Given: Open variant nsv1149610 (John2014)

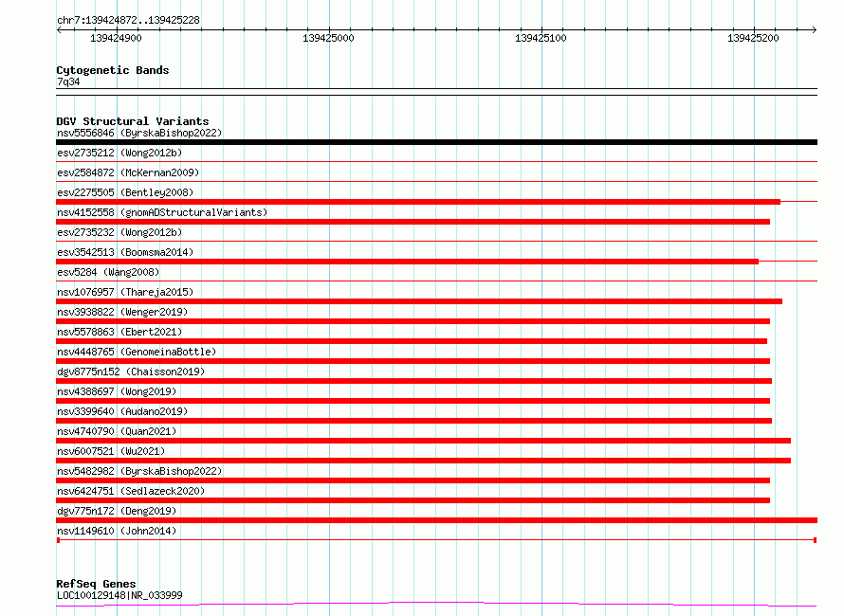Looking at the screenshot, I should [117, 531].
